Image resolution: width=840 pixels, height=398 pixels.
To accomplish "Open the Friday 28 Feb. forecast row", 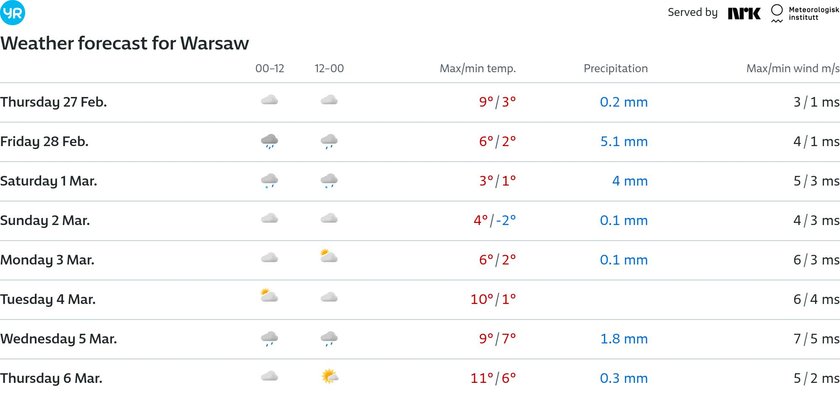I will (x=420, y=142).
